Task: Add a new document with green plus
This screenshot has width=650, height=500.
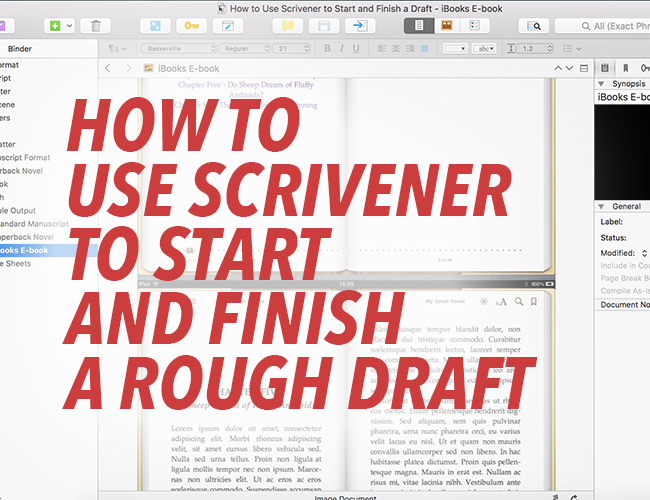Action: pyautogui.click(x=55, y=26)
